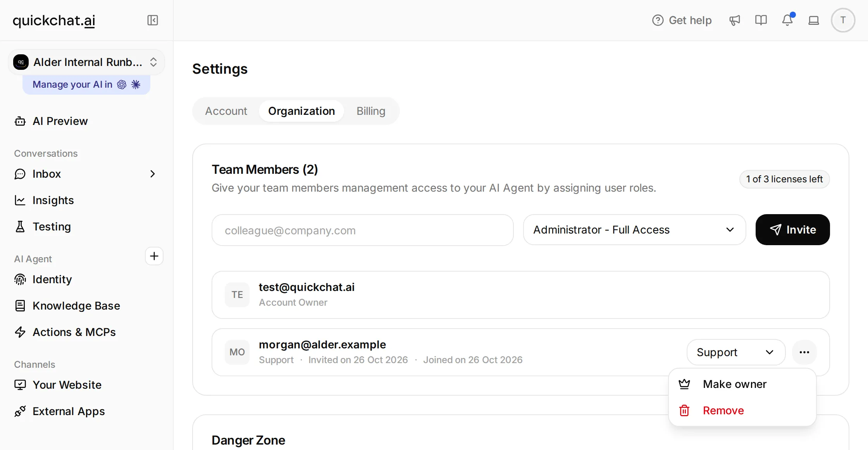Viewport: 868px width, 450px height.
Task: Select the Organization tab
Action: [x=301, y=111]
